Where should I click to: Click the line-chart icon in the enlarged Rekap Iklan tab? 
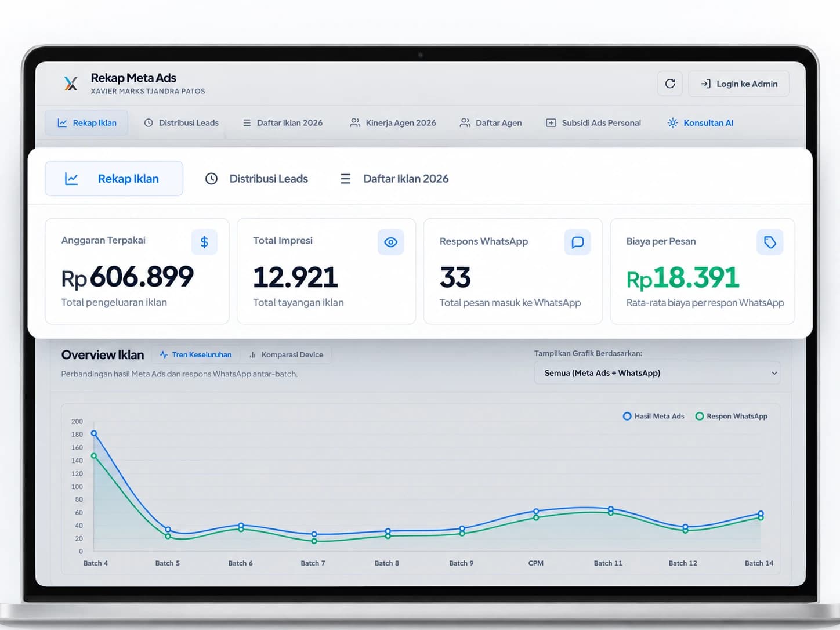(x=71, y=179)
